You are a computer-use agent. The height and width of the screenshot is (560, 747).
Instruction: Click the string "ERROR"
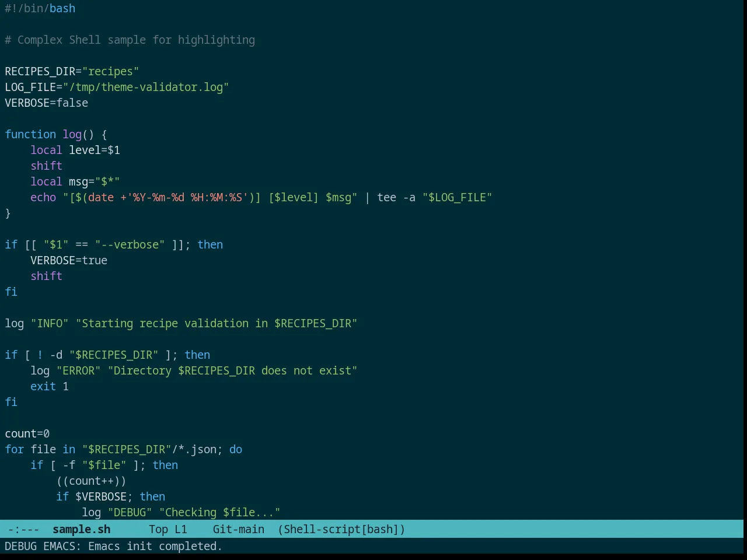click(x=79, y=370)
